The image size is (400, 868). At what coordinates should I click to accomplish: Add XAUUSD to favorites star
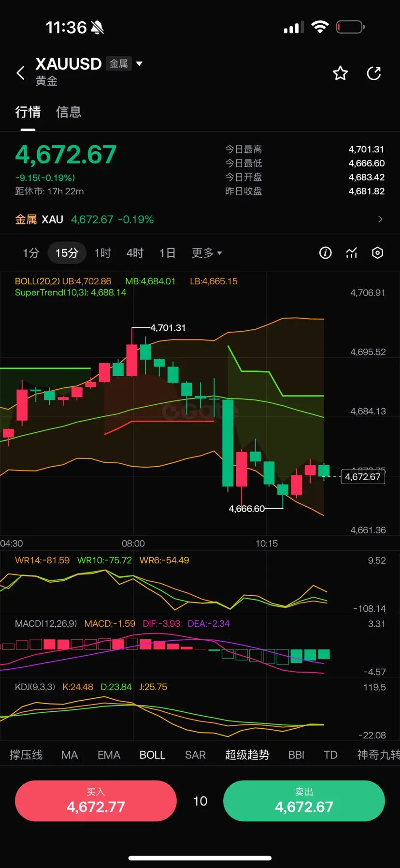[x=340, y=73]
